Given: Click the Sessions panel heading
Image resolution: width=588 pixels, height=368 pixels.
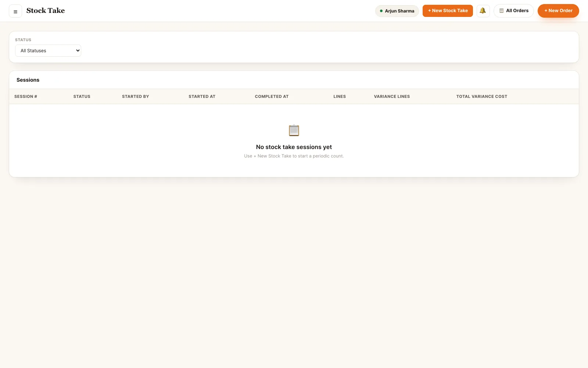Looking at the screenshot, I should (x=28, y=80).
